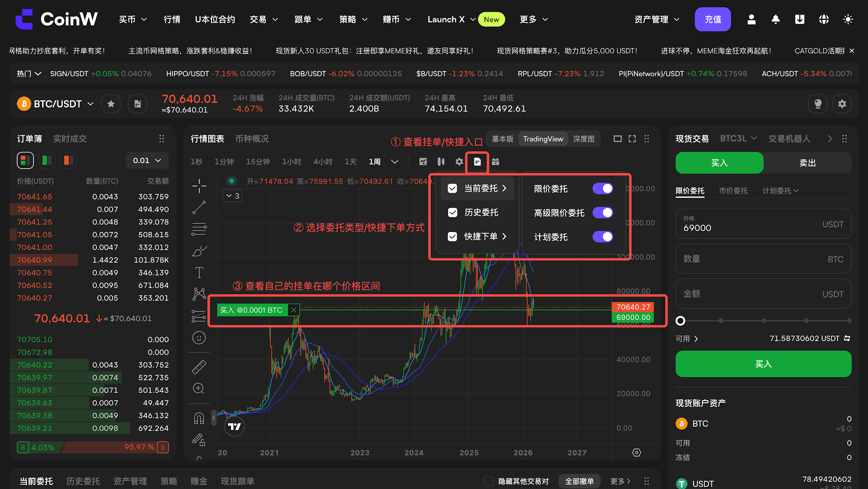
Task: Select the ruler measure tool
Action: tap(199, 367)
